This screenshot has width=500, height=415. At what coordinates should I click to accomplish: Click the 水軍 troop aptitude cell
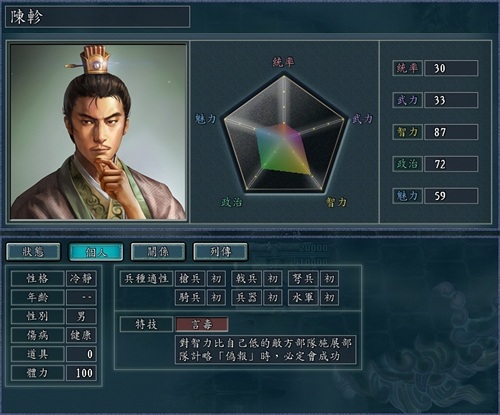click(303, 297)
